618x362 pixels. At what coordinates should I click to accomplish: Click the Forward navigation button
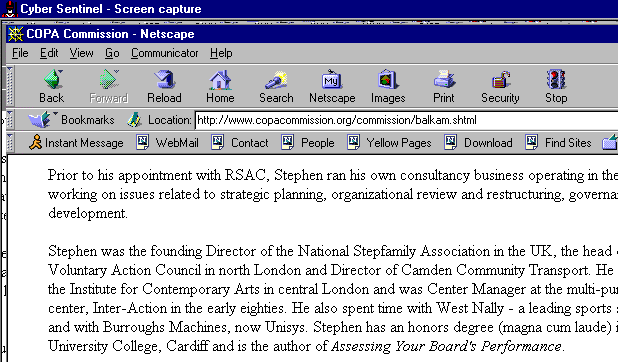pyautogui.click(x=108, y=86)
